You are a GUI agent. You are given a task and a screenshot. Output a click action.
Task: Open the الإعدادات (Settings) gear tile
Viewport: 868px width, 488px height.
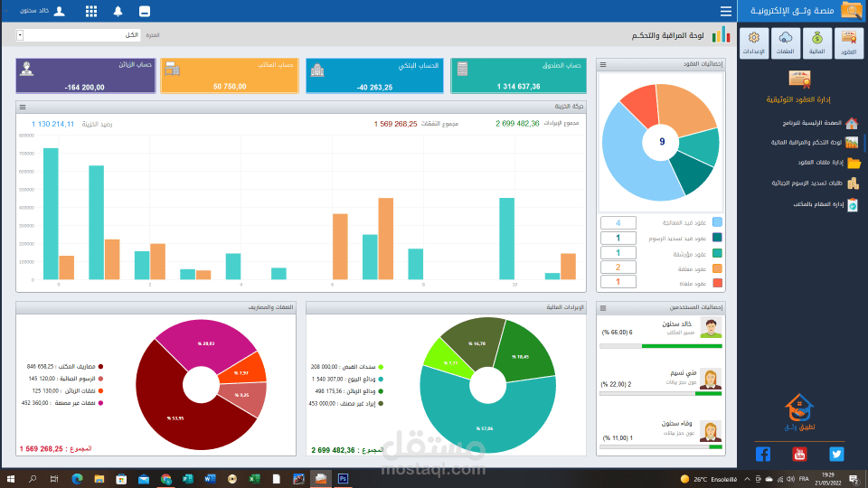point(754,43)
